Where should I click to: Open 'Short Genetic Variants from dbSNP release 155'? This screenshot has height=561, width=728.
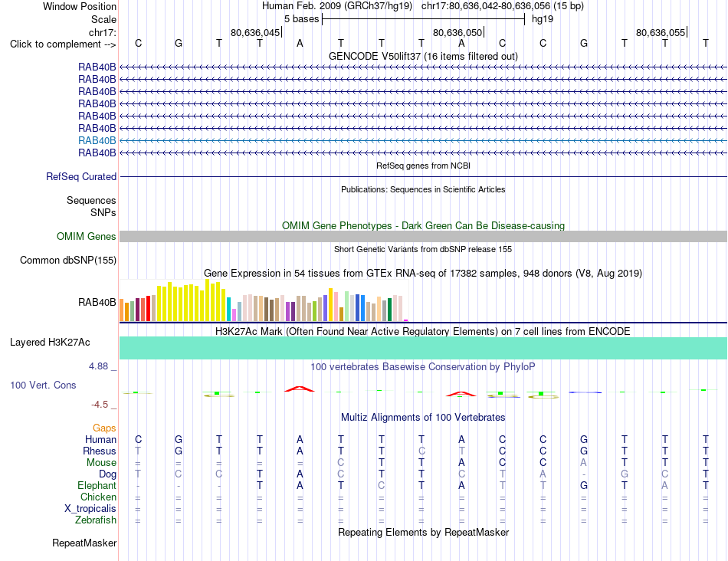423,249
